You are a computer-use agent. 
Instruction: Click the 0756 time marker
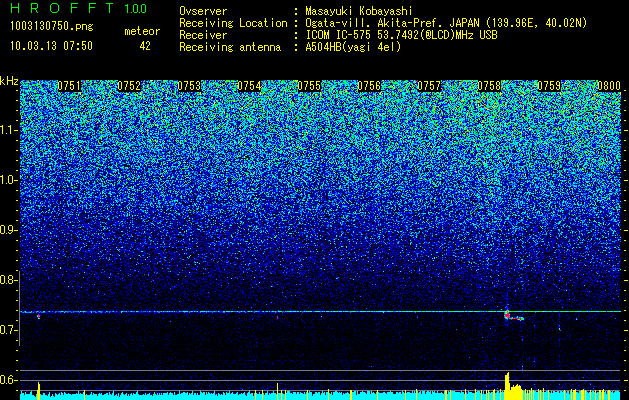[369, 86]
